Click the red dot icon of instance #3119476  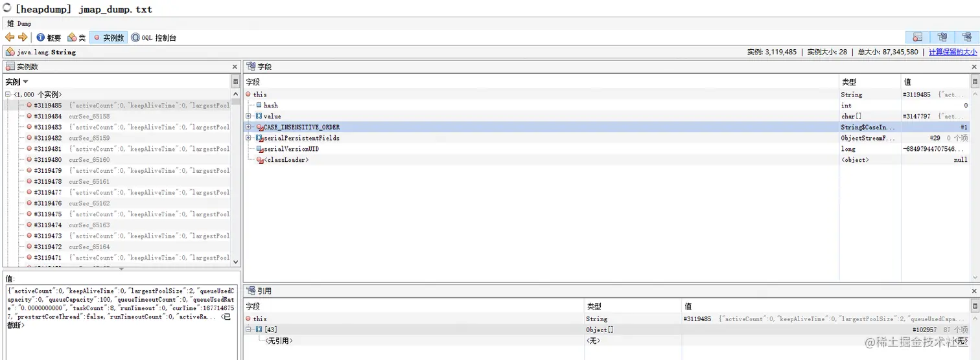[x=29, y=203]
